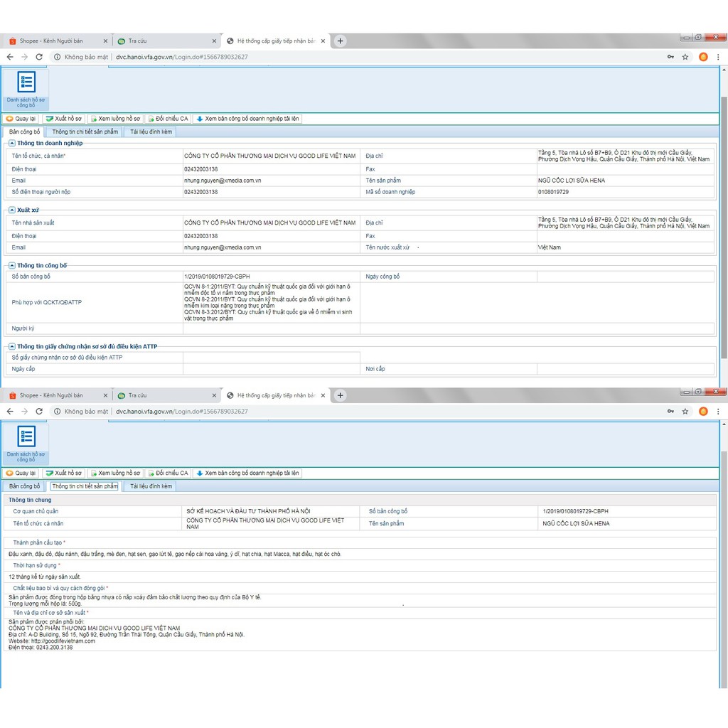Click the saved password key icon in upper browser

[670, 57]
